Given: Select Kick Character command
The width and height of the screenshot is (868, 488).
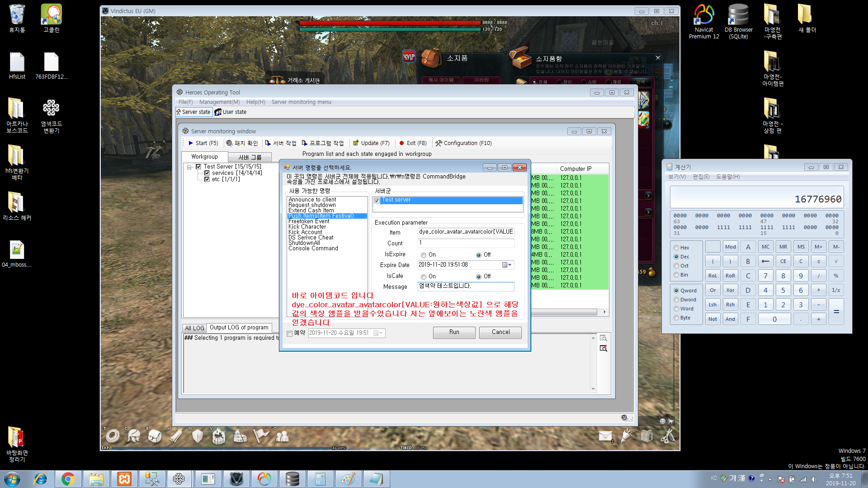Looking at the screenshot, I should click(307, 227).
